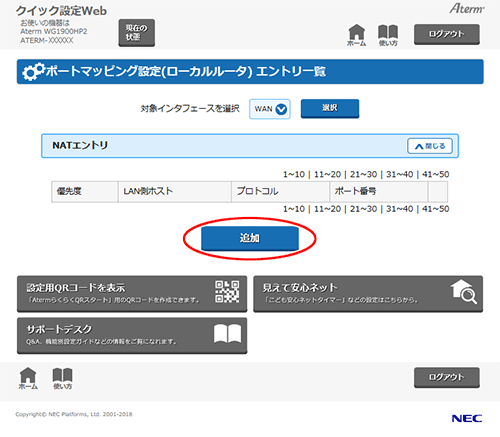The height and width of the screenshot is (437, 500).
Task: Go to entries 21~30 below the table
Action: point(363,209)
